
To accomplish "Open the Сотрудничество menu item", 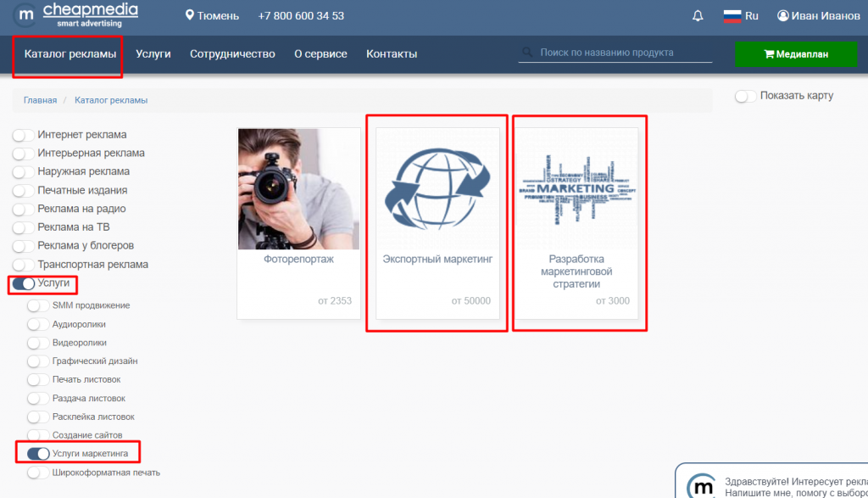I will click(232, 54).
